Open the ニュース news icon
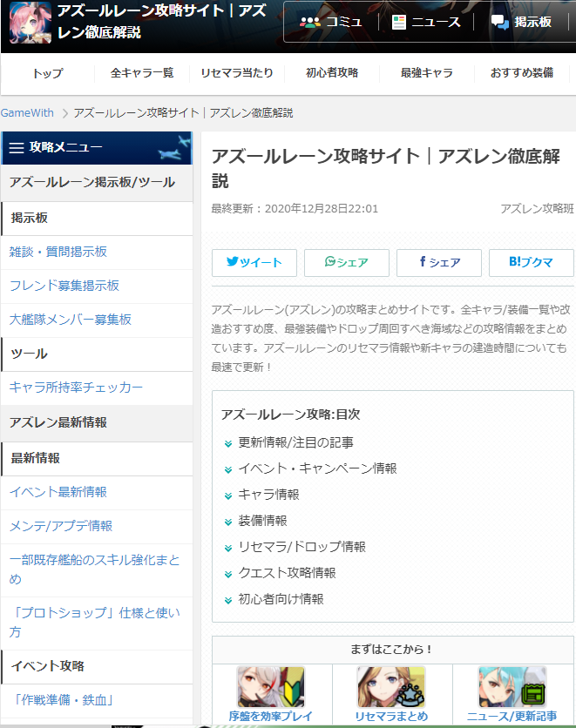Image resolution: width=576 pixels, height=728 pixels. point(398,22)
